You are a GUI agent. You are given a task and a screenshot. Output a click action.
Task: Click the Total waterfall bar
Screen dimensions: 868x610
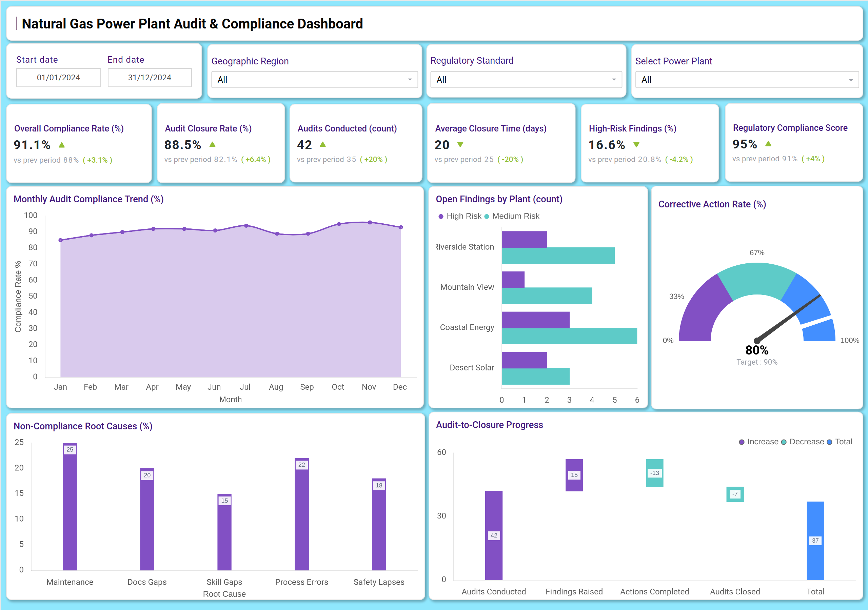coord(815,541)
